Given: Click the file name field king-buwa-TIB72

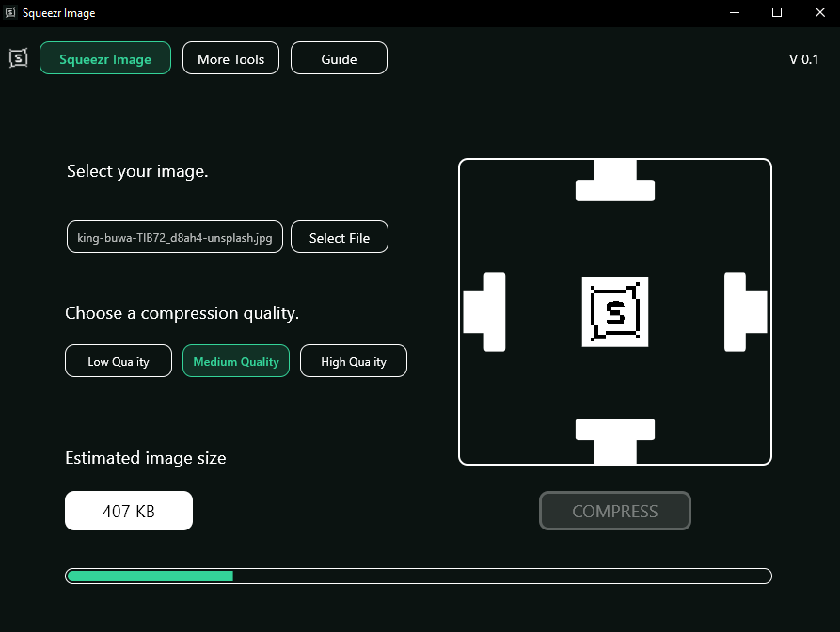Looking at the screenshot, I should tap(175, 237).
